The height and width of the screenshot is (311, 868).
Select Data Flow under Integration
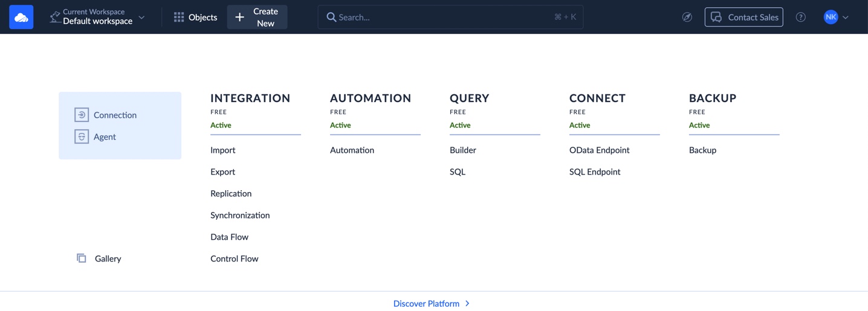(229, 237)
